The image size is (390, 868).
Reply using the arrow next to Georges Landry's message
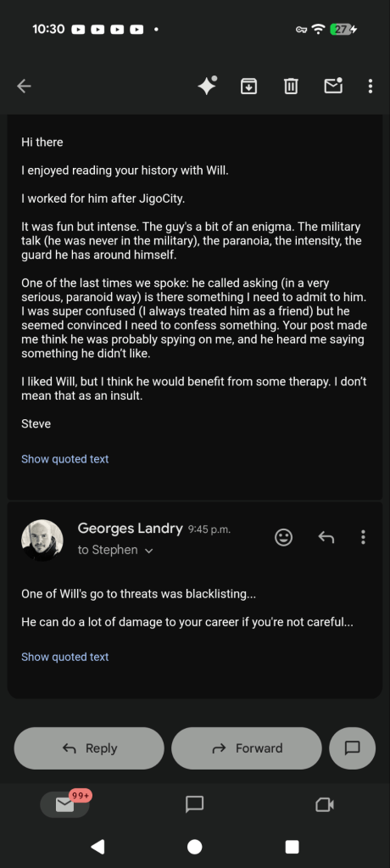point(326,537)
